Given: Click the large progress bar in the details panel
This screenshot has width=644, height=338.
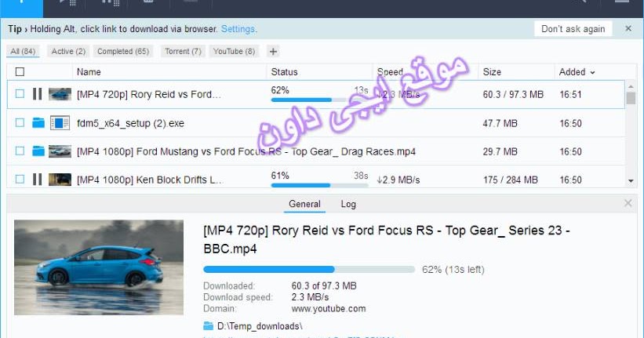Looking at the screenshot, I should (309, 270).
